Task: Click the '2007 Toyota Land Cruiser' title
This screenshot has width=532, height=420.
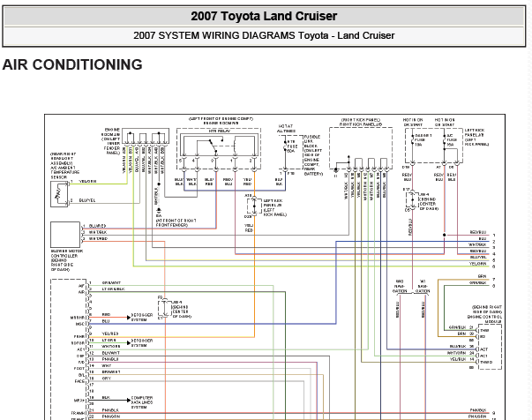Action: 264,16
